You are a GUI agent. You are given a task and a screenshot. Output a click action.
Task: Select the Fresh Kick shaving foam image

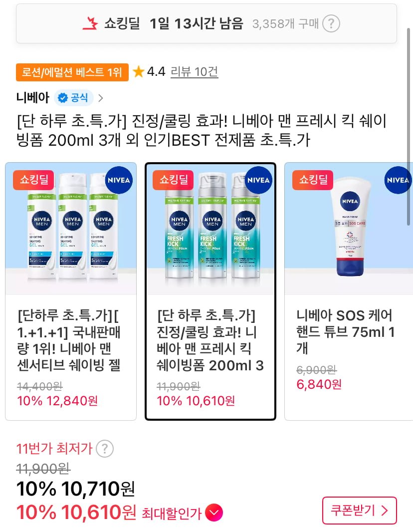210,229
